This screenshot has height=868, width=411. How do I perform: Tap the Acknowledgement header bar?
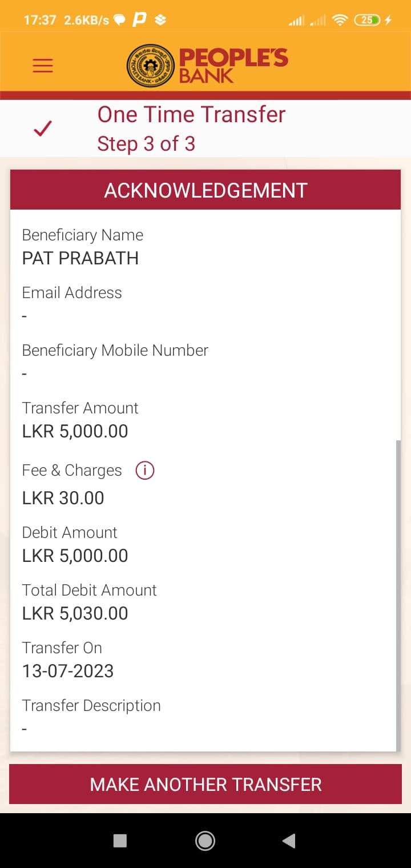click(x=205, y=191)
